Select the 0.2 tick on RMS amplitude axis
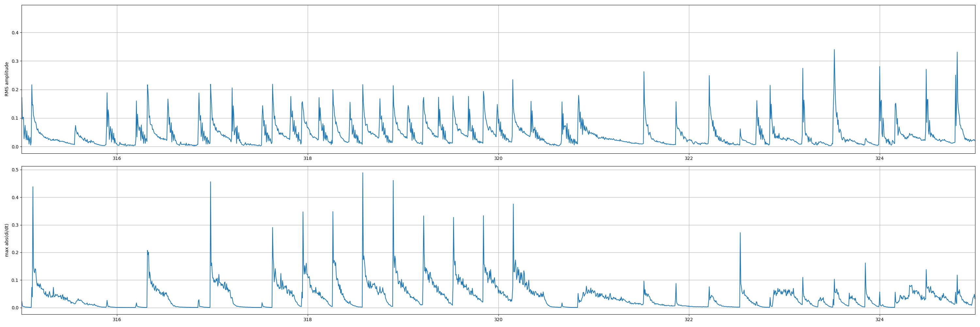Screen dimensions: 980x327 15,90
